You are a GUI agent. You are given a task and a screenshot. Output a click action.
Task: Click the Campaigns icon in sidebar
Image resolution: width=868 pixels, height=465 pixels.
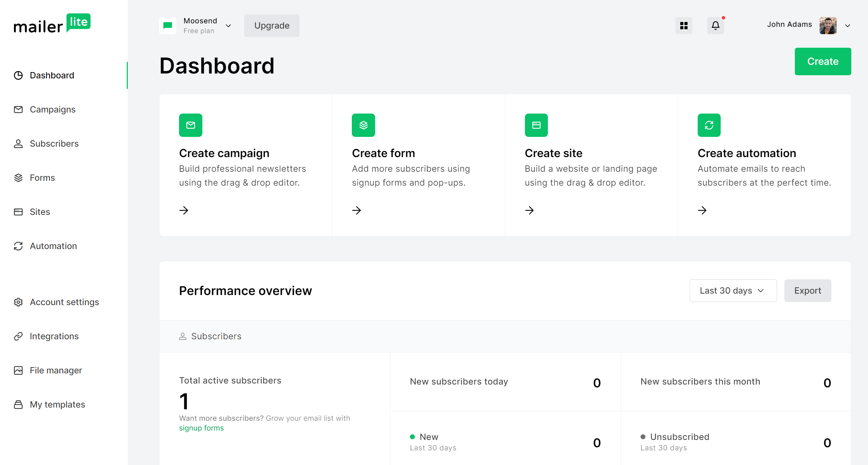click(x=18, y=109)
